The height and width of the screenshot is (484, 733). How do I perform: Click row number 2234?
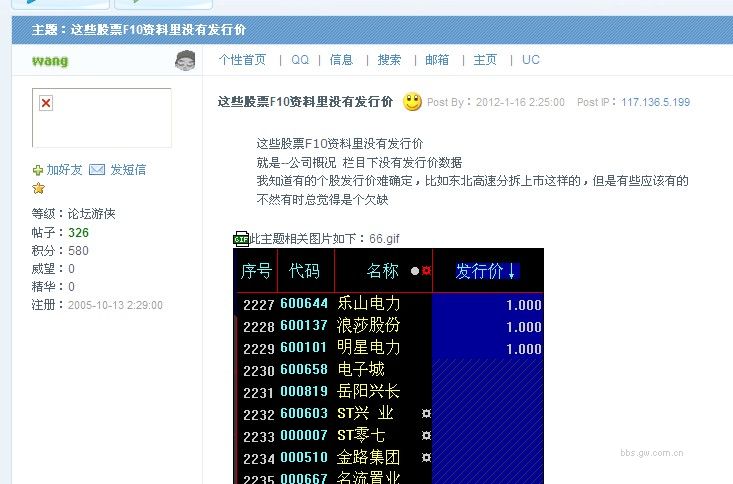(x=259, y=459)
